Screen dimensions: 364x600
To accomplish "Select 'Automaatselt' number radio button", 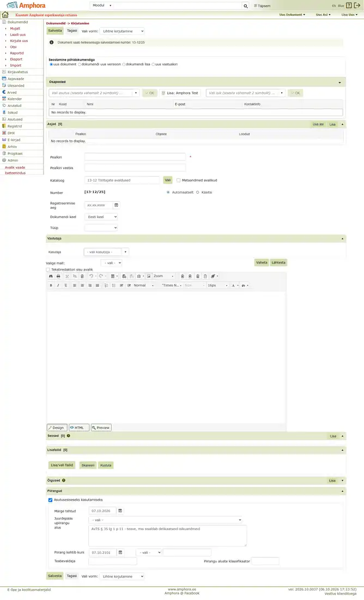I will click(x=168, y=193).
